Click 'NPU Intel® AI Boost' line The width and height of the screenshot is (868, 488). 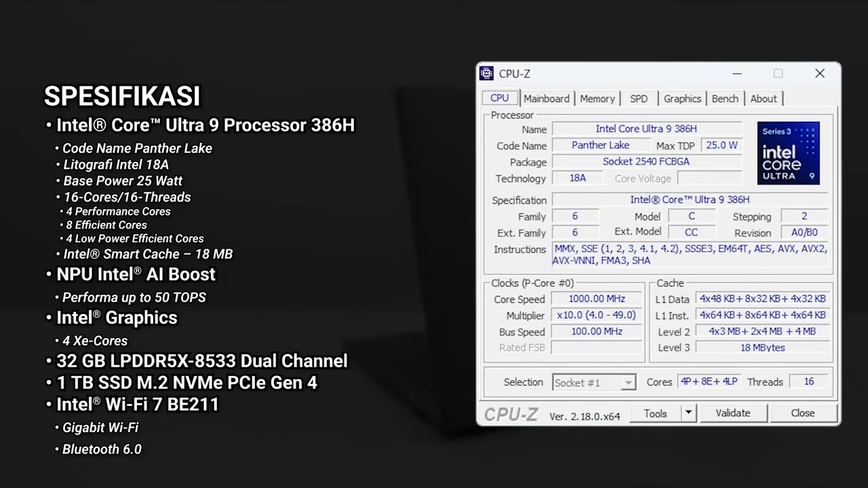point(136,274)
